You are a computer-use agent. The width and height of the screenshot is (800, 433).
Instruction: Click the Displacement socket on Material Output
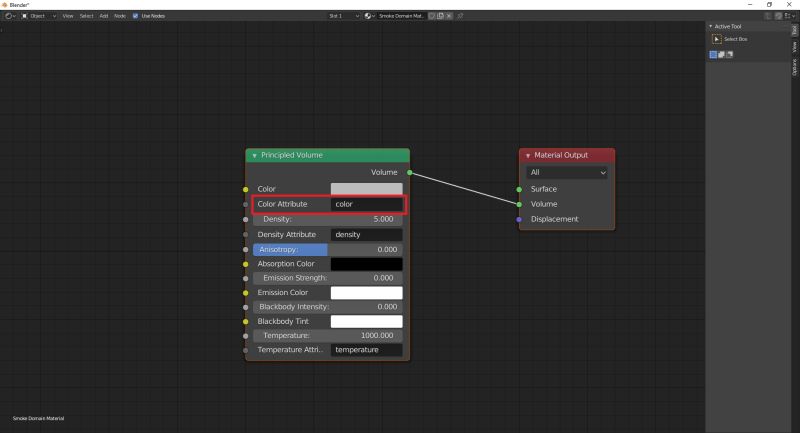click(x=519, y=219)
